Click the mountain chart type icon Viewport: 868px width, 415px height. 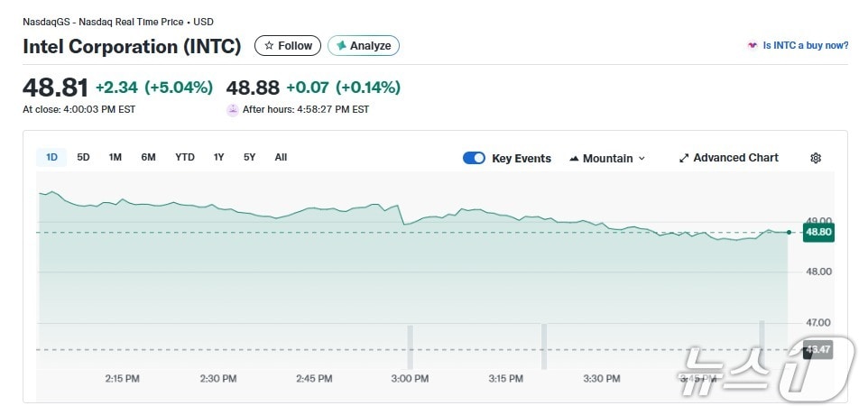click(574, 159)
